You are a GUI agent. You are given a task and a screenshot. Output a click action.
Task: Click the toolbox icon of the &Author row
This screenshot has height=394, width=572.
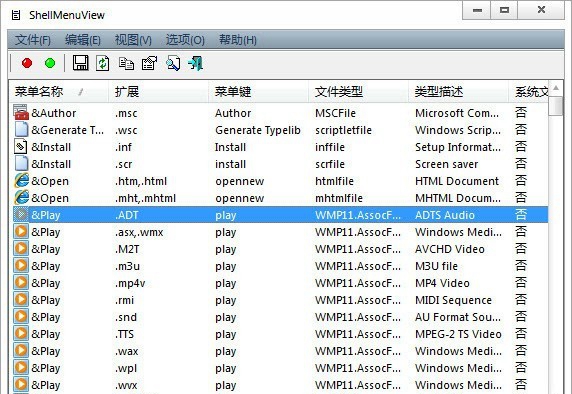click(21, 112)
